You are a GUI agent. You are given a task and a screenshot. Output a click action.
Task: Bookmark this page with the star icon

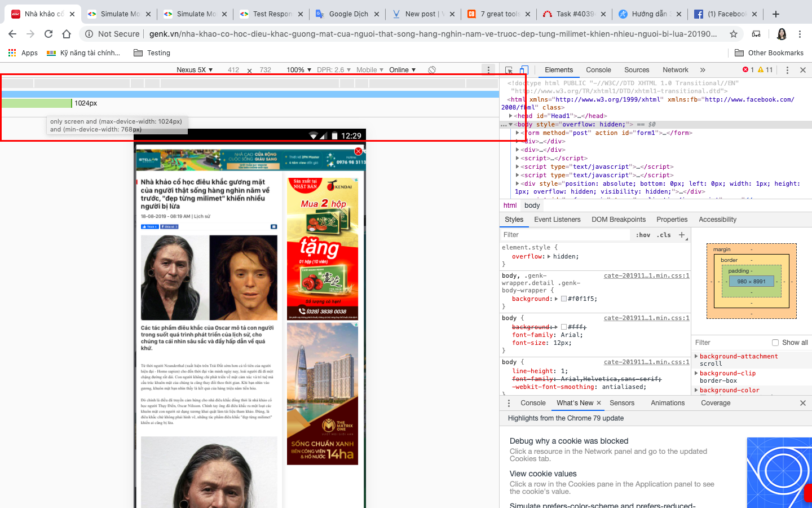(x=734, y=34)
